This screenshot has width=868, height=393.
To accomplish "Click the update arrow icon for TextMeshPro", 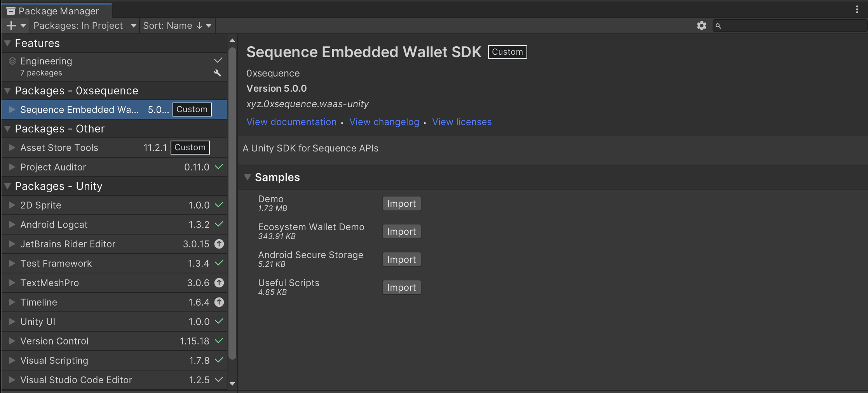I will 219,283.
